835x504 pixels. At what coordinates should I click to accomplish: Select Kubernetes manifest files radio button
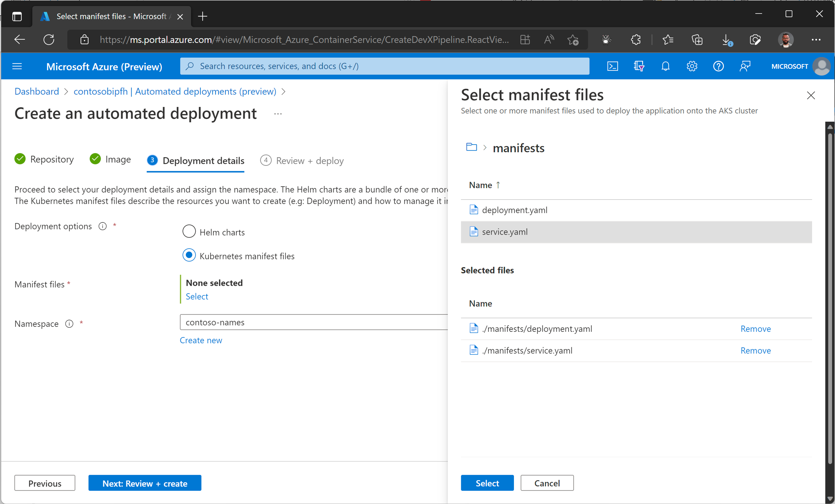coord(189,255)
